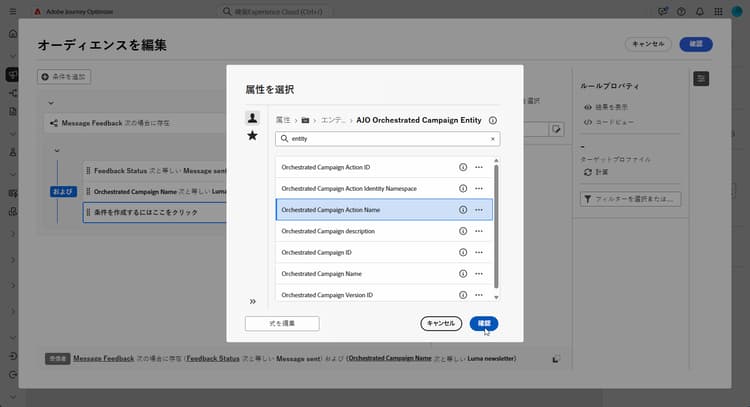This screenshot has height=407, width=750.
Task: Select Orchestrated Campaign description attribute
Action: click(384, 231)
